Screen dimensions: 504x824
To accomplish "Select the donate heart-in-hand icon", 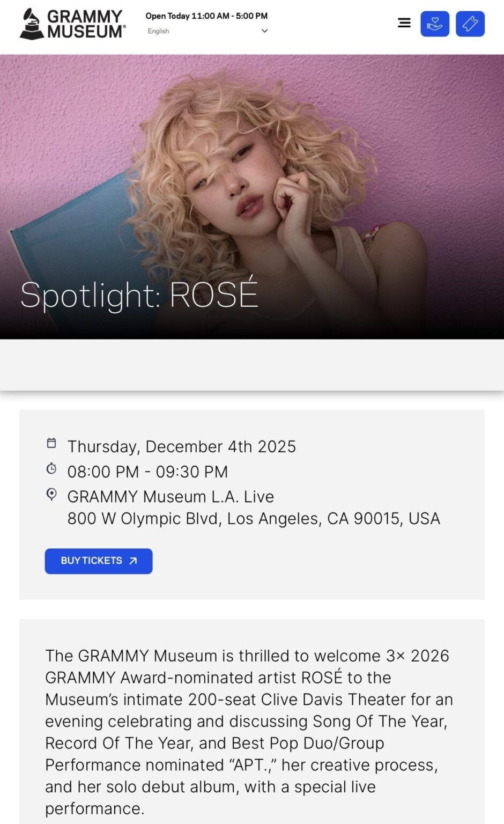I will pyautogui.click(x=435, y=23).
